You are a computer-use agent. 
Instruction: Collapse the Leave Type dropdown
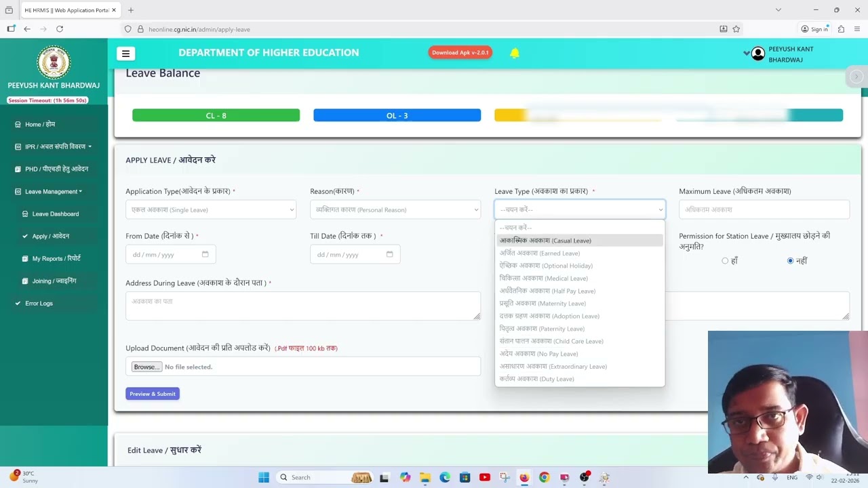(580, 209)
